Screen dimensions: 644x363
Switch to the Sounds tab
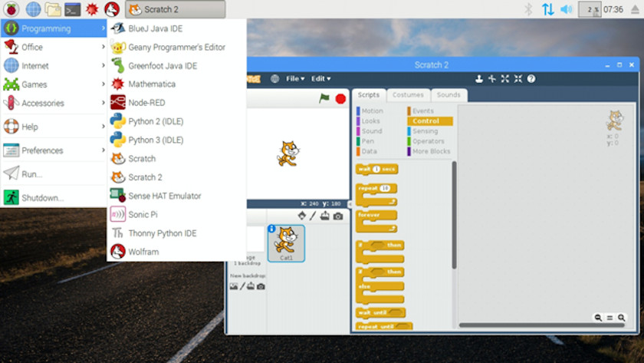449,95
